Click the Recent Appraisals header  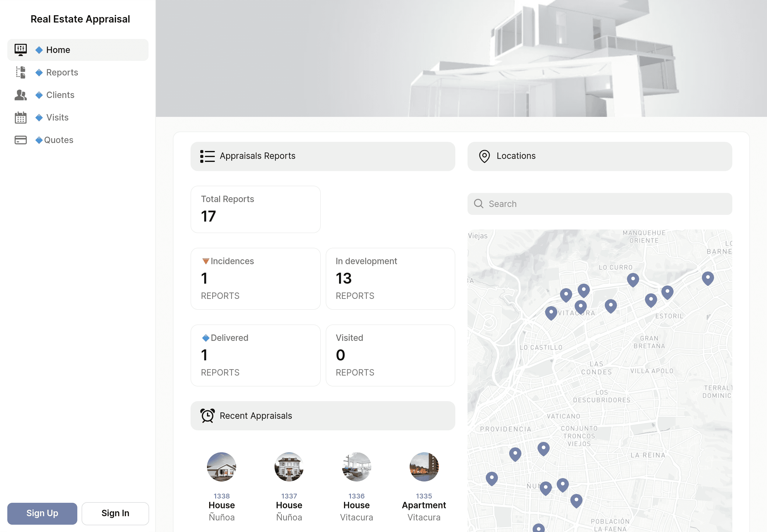pyautogui.click(x=323, y=416)
